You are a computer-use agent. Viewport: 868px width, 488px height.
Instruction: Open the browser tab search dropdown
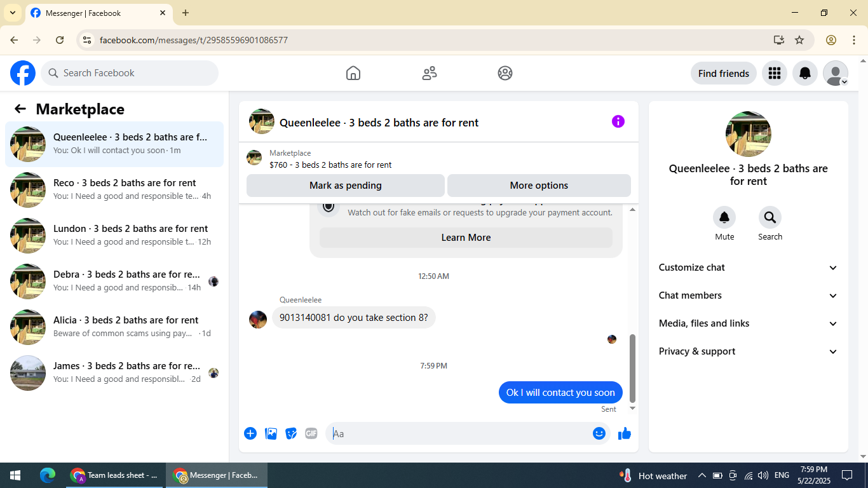click(13, 13)
